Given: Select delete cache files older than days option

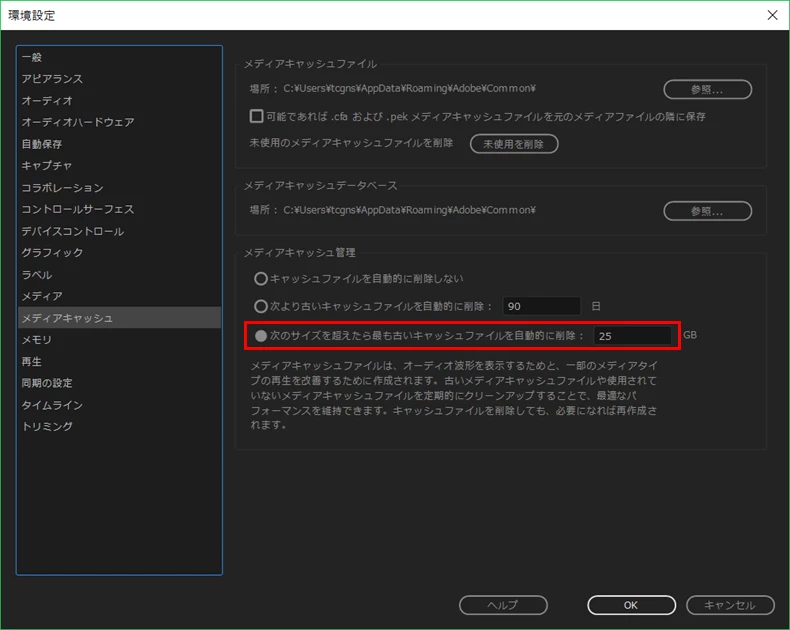Looking at the screenshot, I should 260,306.
